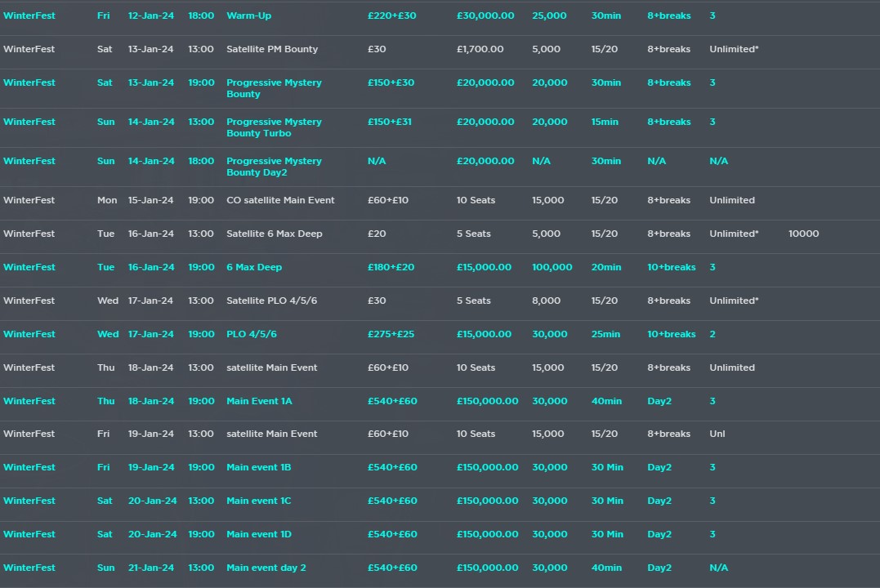Click the CO satellite Main Event name
The height and width of the screenshot is (588, 880).
pos(280,200)
